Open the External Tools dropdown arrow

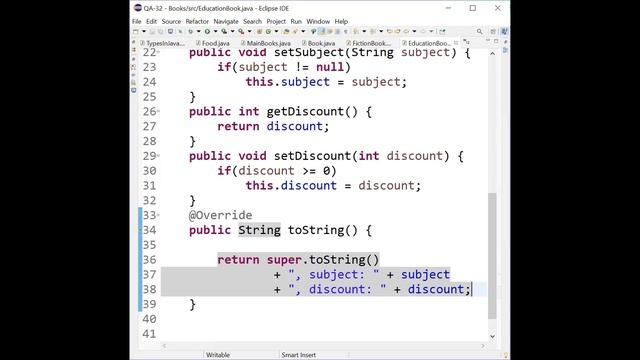(x=250, y=31)
